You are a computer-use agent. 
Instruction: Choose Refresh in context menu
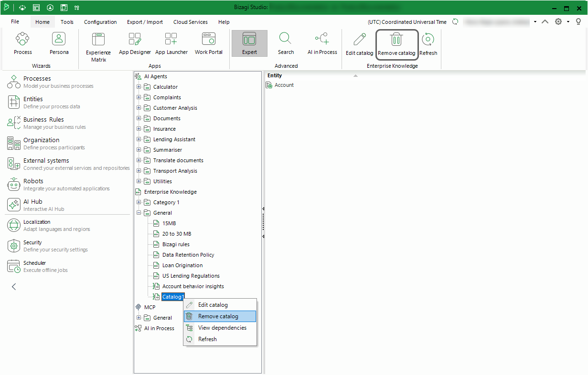(220, 339)
